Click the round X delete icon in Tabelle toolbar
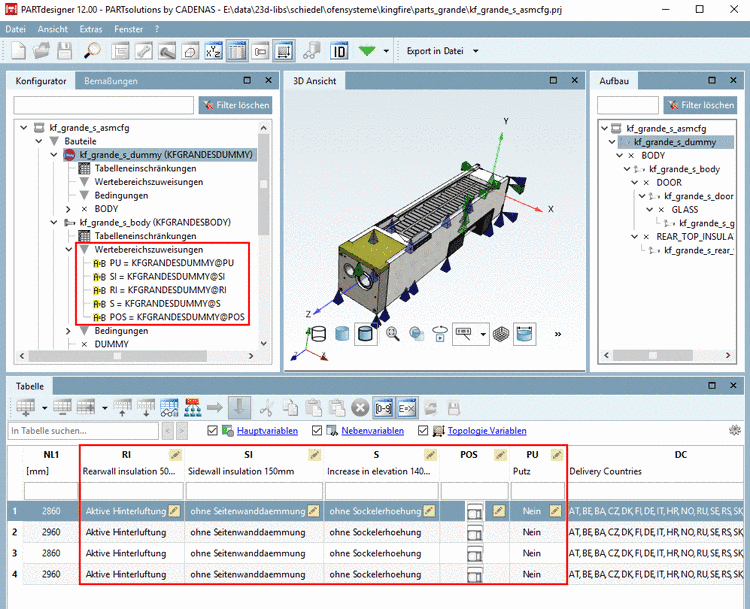The height and width of the screenshot is (609, 750). (360, 408)
